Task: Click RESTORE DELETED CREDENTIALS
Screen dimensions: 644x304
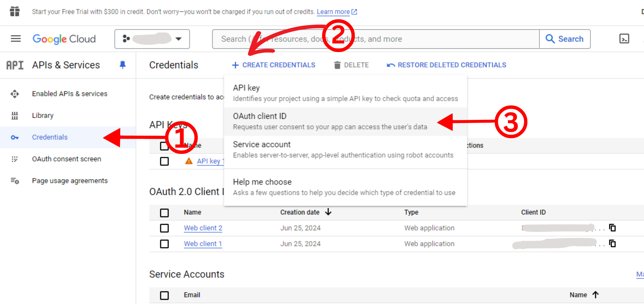Action: coord(446,65)
